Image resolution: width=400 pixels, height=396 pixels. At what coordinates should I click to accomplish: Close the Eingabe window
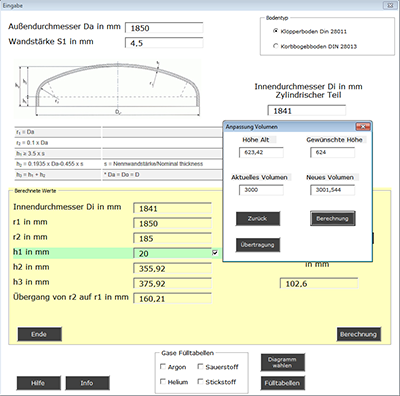389,5
